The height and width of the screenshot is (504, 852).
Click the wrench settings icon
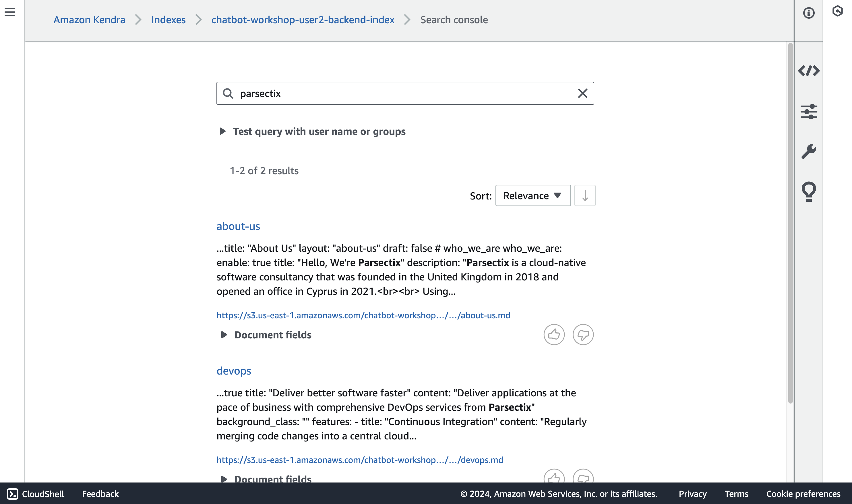pyautogui.click(x=809, y=152)
